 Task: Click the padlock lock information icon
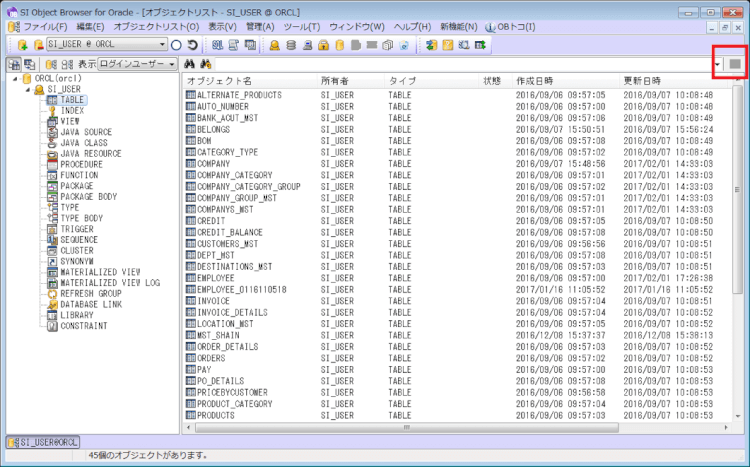pos(324,45)
